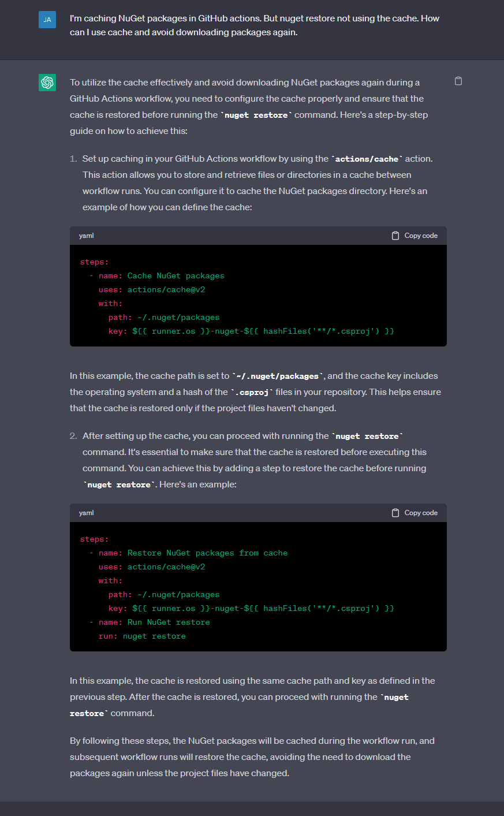Click the inline `.csproj` code text
This screenshot has height=816, width=504.
pos(252,392)
